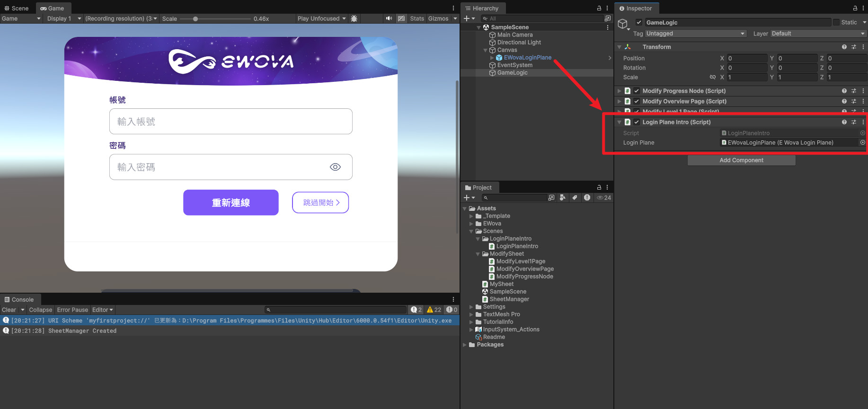Image resolution: width=868 pixels, height=409 pixels.
Task: Toggle info message filter showing 2 in Console
Action: pyautogui.click(x=416, y=310)
